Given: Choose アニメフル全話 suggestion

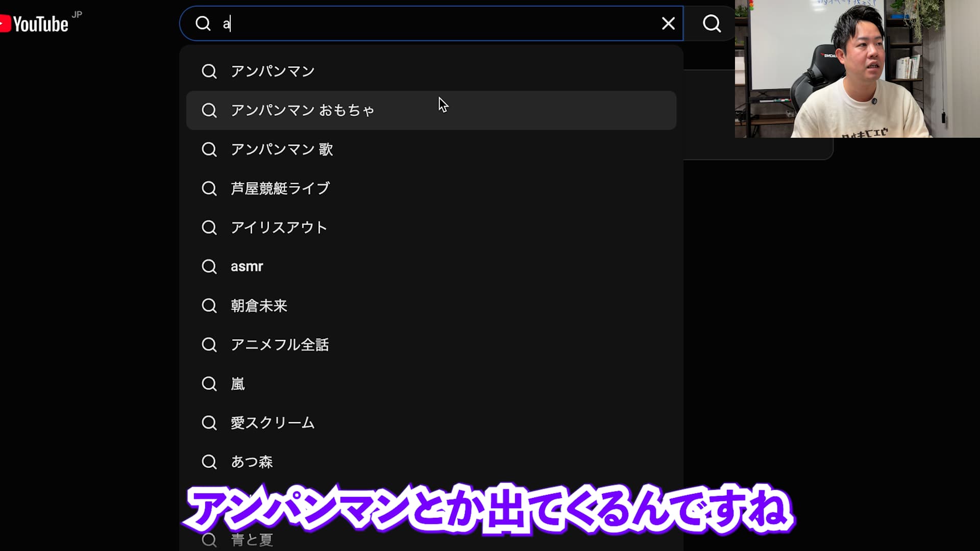Looking at the screenshot, I should [280, 345].
